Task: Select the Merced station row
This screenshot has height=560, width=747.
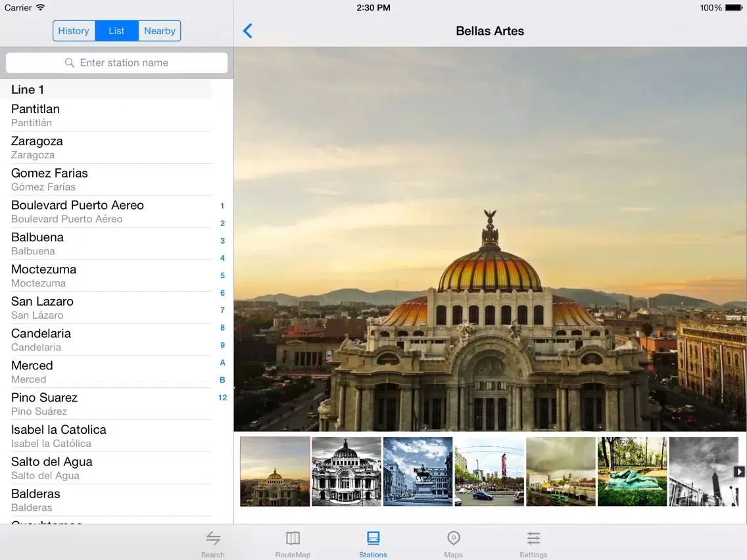Action: coord(106,372)
